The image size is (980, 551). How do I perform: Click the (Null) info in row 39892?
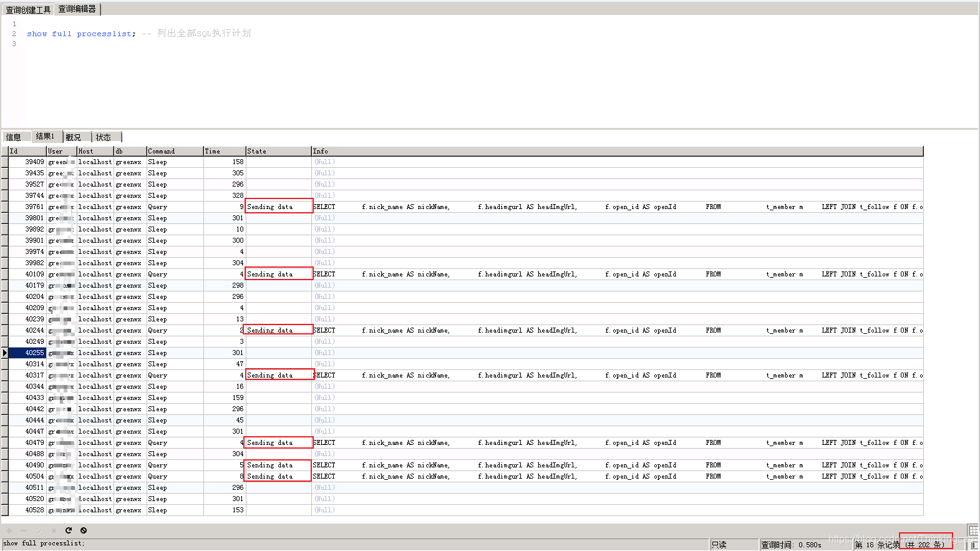pos(618,229)
